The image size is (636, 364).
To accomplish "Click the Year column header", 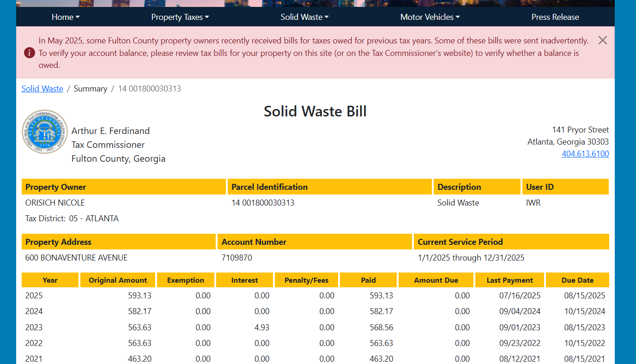I will 50,280.
